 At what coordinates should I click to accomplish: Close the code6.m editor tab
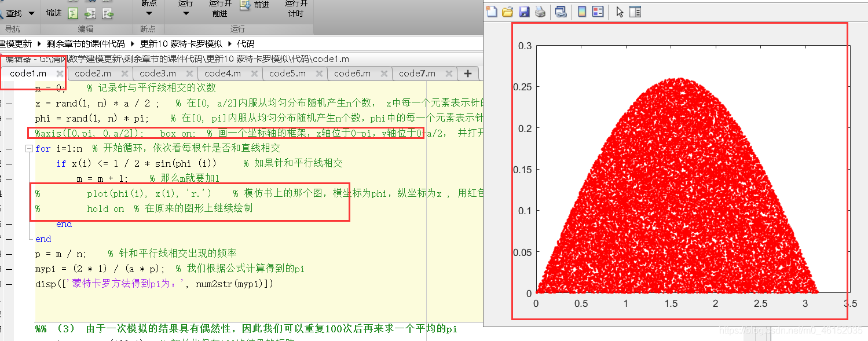(383, 74)
